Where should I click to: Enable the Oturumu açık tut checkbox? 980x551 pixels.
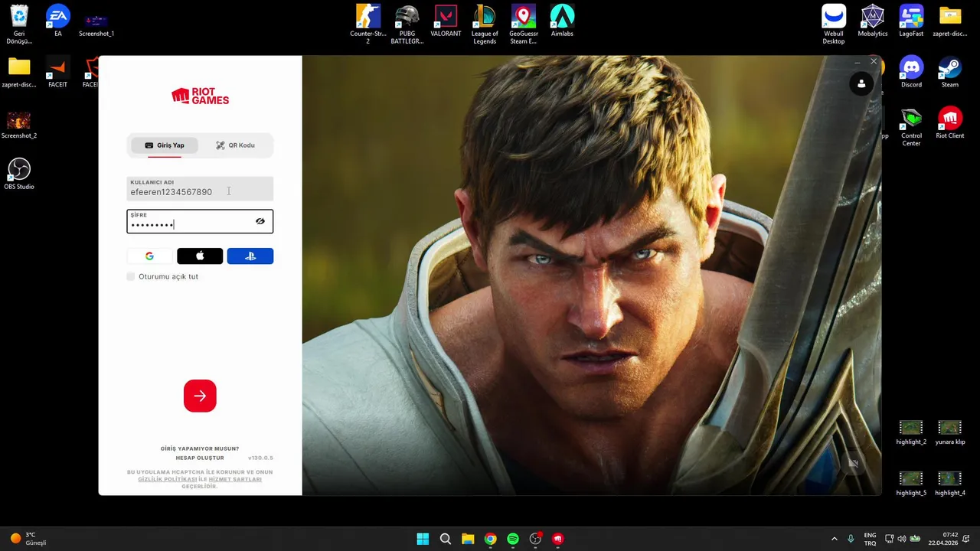131,276
